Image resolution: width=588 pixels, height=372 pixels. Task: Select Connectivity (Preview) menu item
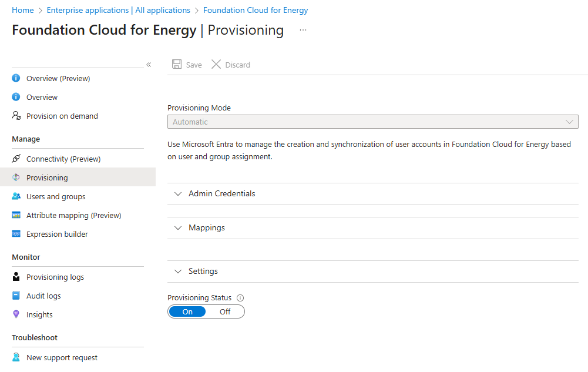pos(78,159)
